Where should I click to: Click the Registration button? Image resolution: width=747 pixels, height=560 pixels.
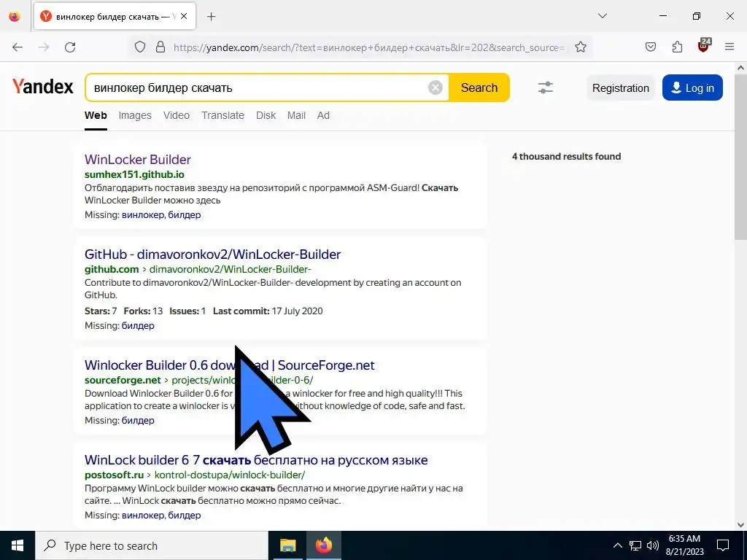coord(620,88)
